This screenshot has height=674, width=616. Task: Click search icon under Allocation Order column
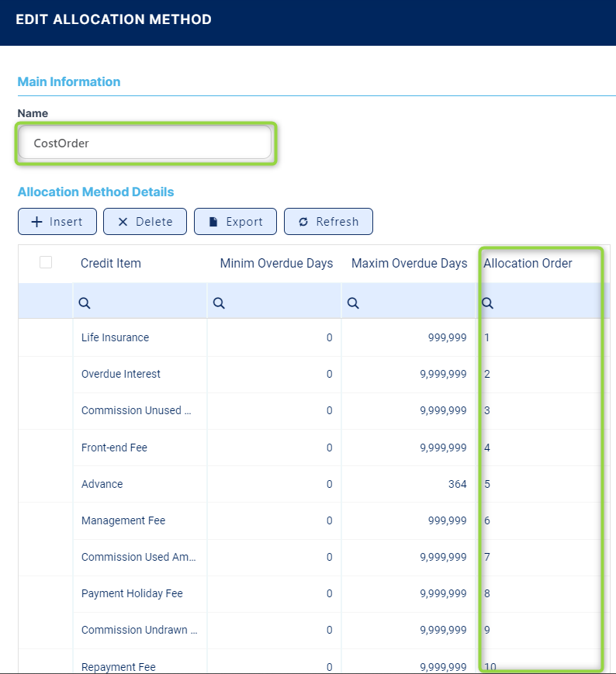tap(488, 304)
